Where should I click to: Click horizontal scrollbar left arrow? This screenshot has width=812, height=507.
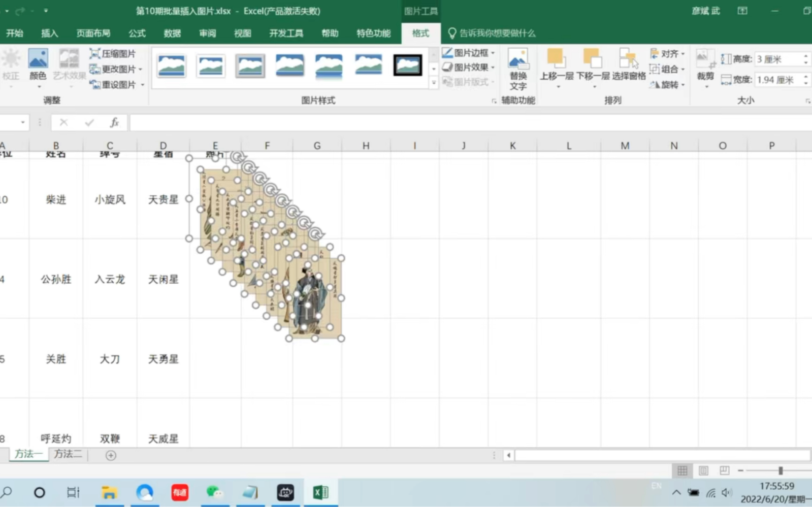coord(508,455)
